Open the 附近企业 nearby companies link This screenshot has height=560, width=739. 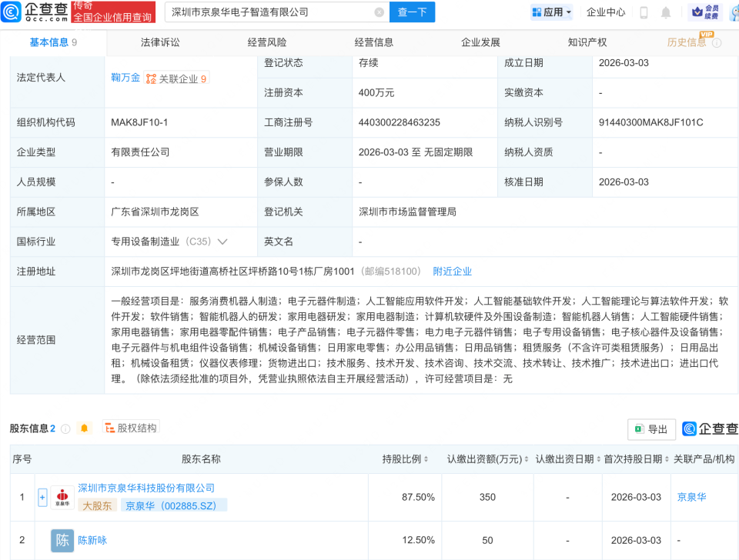coord(452,271)
